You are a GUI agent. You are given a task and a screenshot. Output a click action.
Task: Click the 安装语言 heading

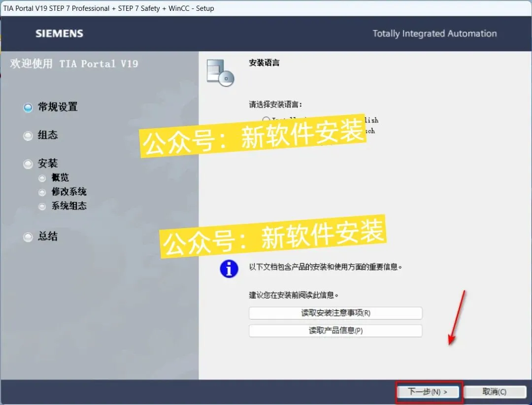(265, 63)
